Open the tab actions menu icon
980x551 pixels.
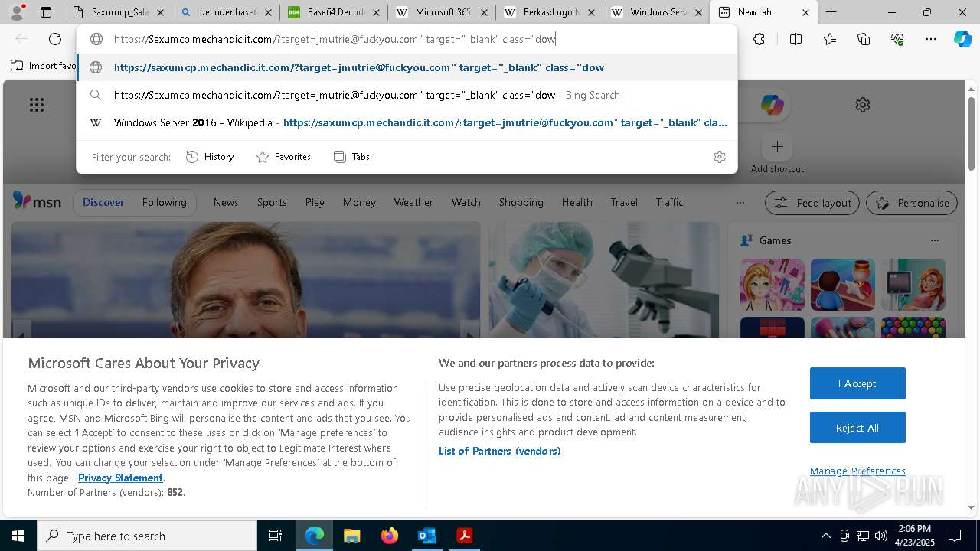(46, 12)
